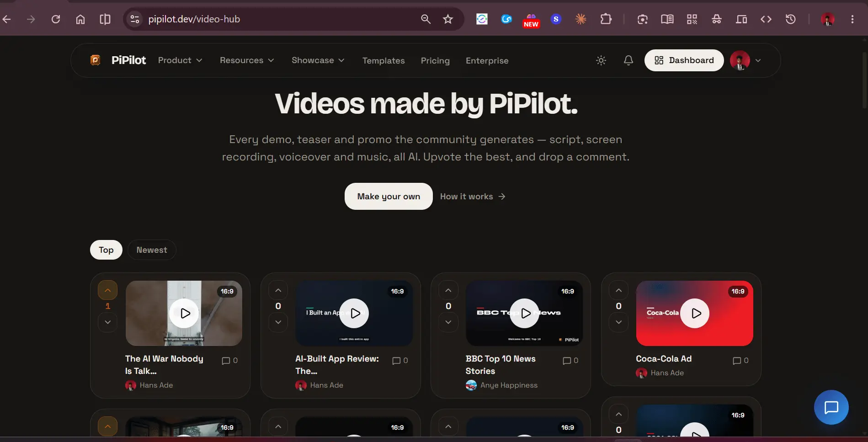
Task: Open browser profile avatar in toolbar
Action: (x=828, y=19)
